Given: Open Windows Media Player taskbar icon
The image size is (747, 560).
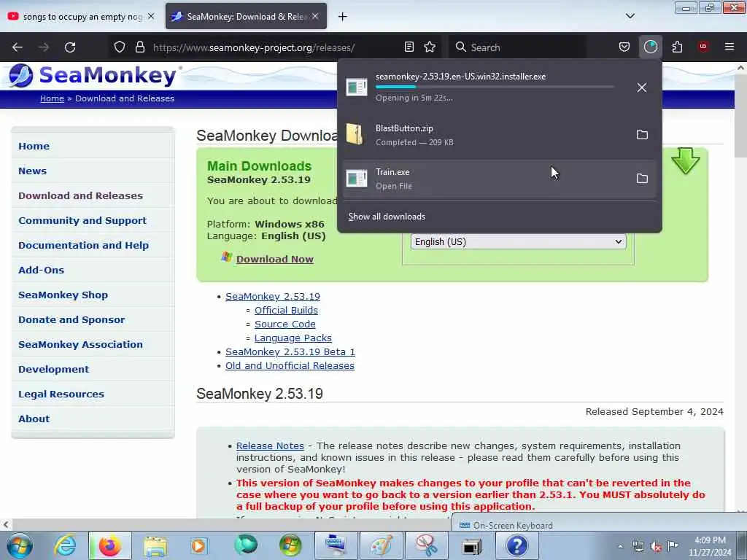Looking at the screenshot, I should tap(199, 545).
